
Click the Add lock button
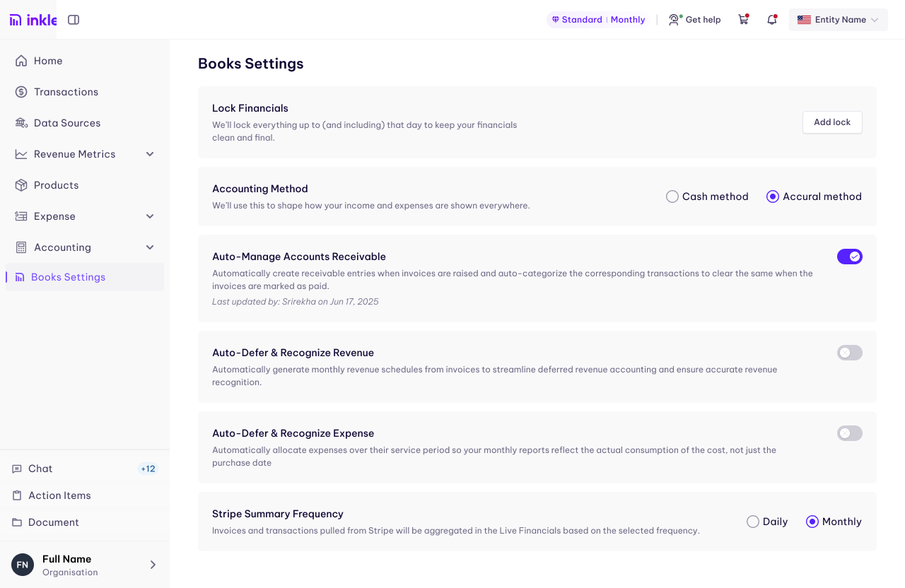(832, 122)
